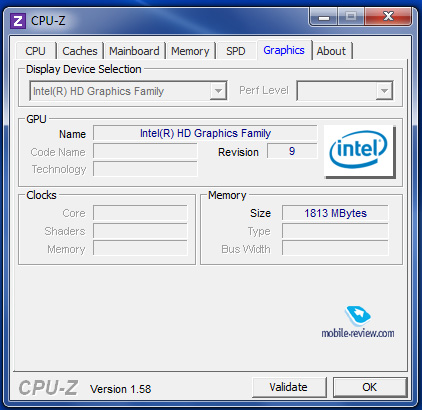
Task: Click the Memory Size value field
Action: point(335,213)
